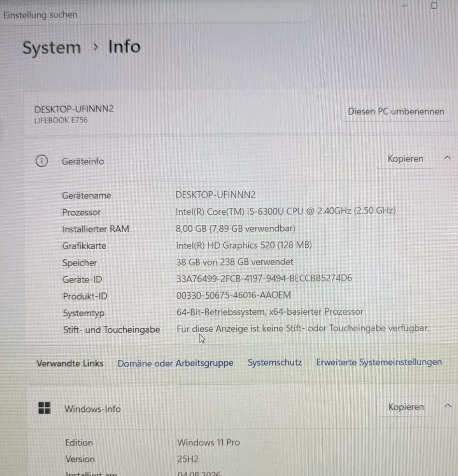Select the Geräteinfo section header text
This screenshot has height=476, width=458.
[x=83, y=161]
